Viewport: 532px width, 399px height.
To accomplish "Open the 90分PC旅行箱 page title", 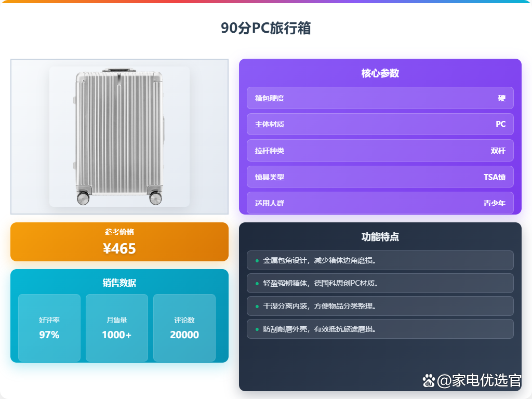I will point(265,28).
